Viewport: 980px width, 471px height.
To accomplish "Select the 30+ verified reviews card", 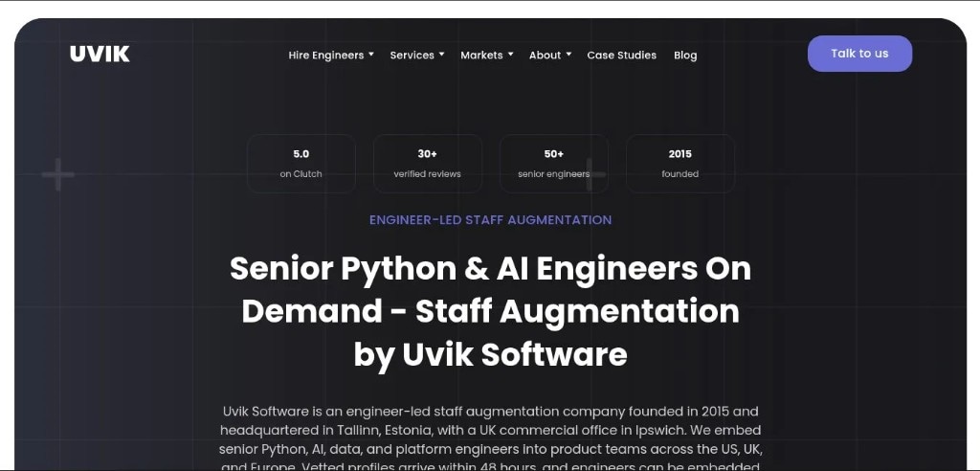I will pos(428,164).
